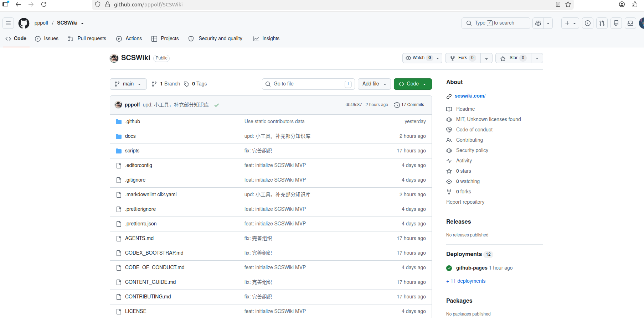The image size is (644, 318).
Task: Select the Code tab
Action: pos(16,38)
